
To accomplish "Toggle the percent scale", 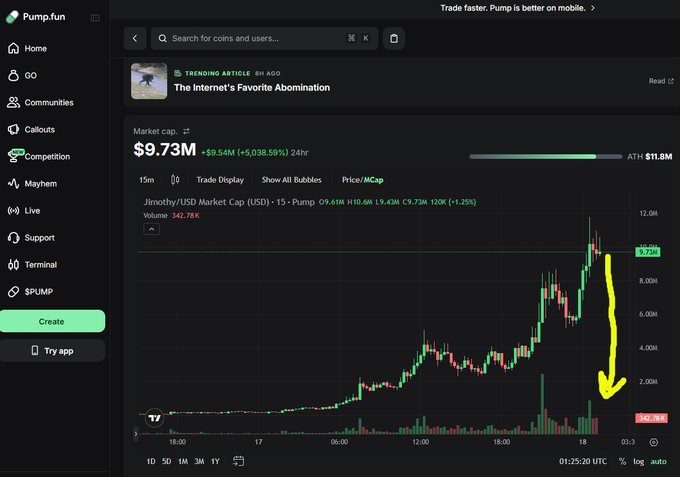I will 622,461.
